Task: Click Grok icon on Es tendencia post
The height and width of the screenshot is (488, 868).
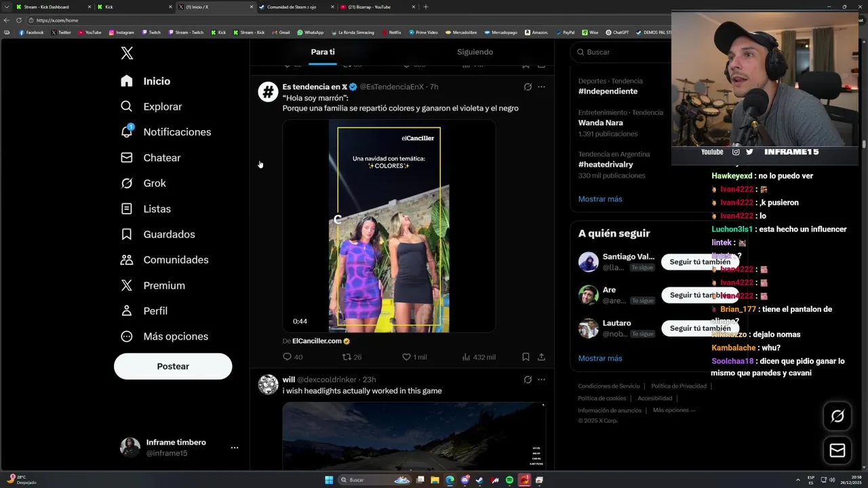Action: [x=528, y=87]
